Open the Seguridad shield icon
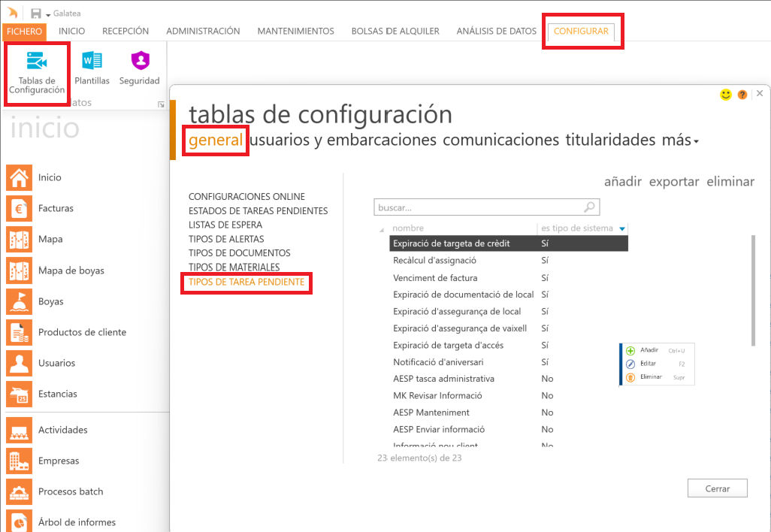This screenshot has height=532, width=771. pyautogui.click(x=139, y=68)
